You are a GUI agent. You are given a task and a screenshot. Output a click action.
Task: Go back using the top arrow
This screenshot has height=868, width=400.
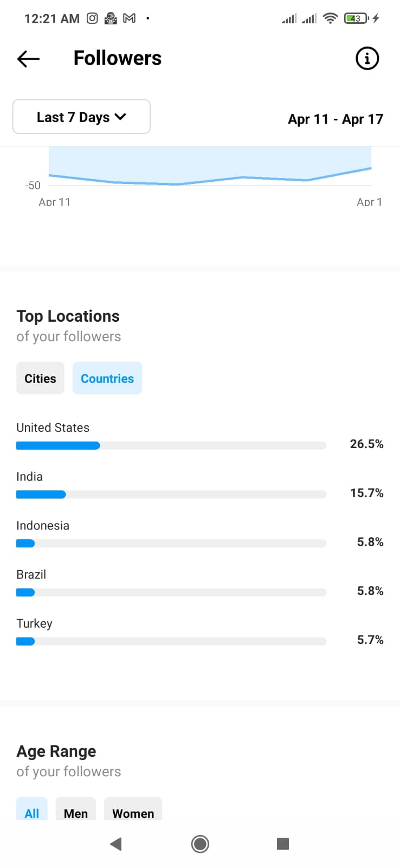point(29,59)
